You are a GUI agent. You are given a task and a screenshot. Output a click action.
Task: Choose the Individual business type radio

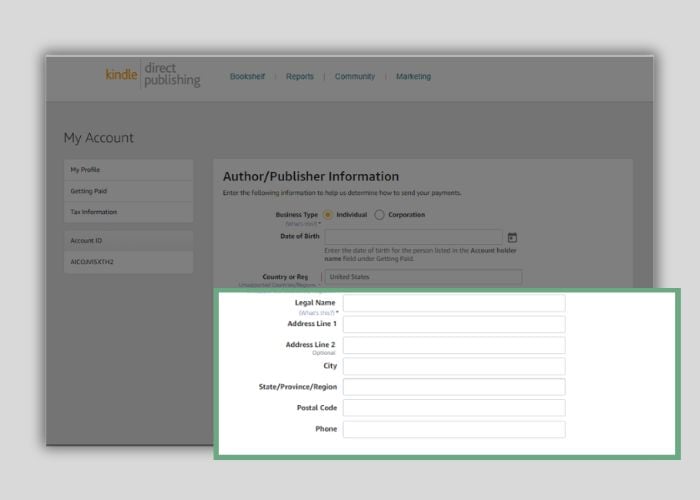coord(328,215)
